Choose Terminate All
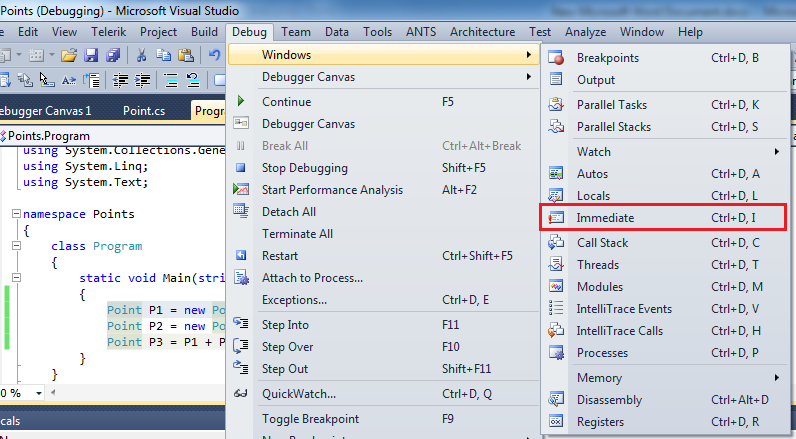The height and width of the screenshot is (439, 796). [x=383, y=233]
